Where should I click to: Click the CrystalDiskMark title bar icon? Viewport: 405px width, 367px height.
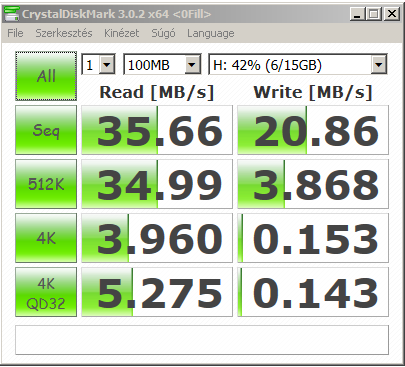click(x=11, y=14)
